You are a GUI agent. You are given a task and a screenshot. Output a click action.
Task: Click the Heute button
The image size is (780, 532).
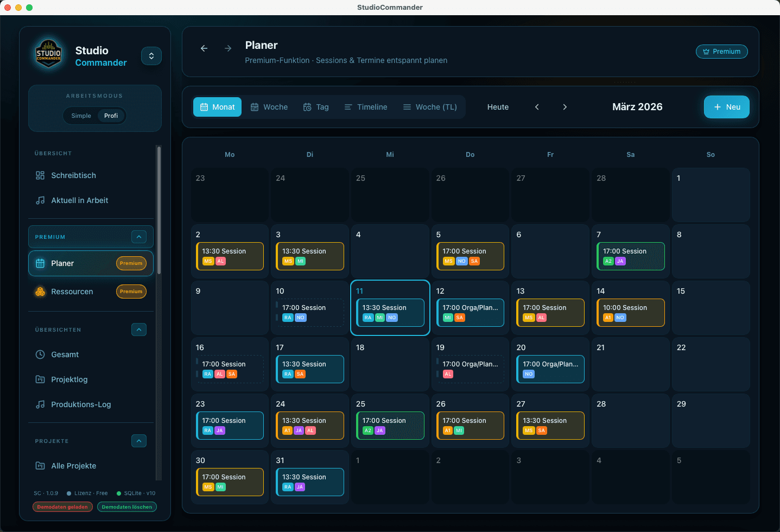[x=497, y=107]
